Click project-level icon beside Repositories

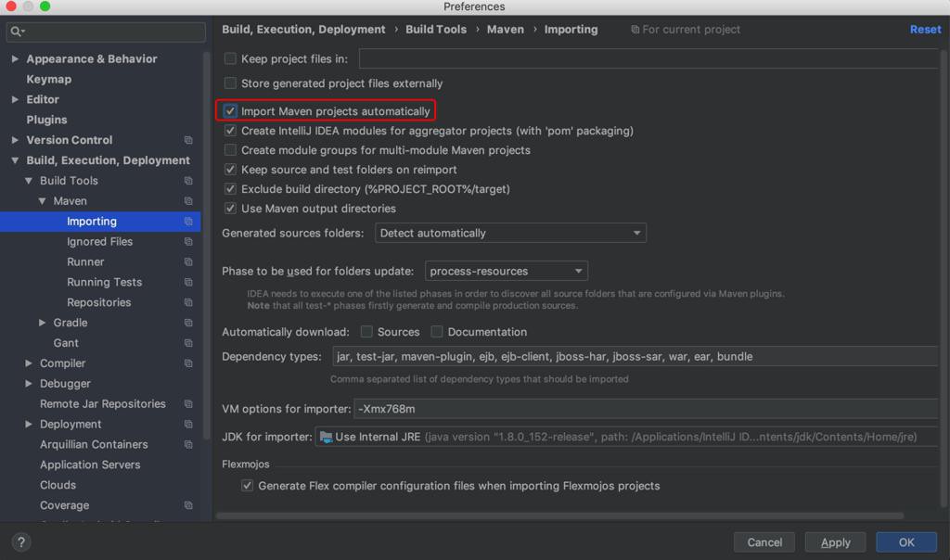pos(188,302)
